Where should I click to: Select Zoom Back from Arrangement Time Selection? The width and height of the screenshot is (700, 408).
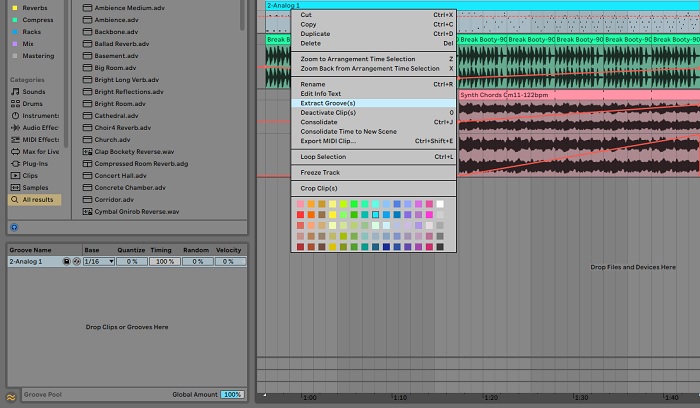[x=373, y=69]
